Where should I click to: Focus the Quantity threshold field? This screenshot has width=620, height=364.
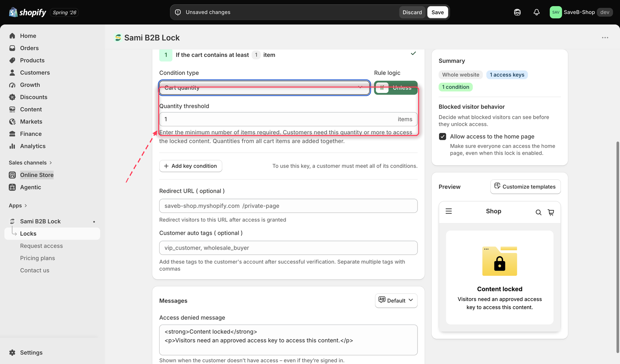pyautogui.click(x=288, y=119)
